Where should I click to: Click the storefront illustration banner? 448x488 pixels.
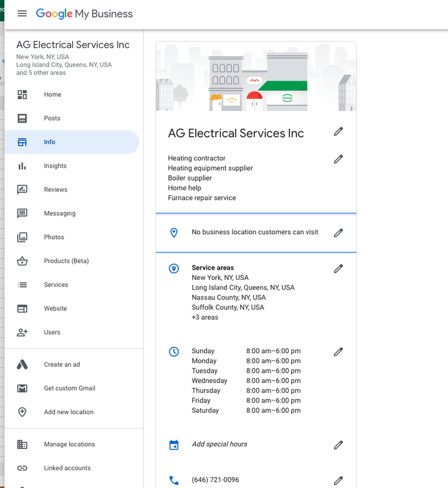(256, 76)
